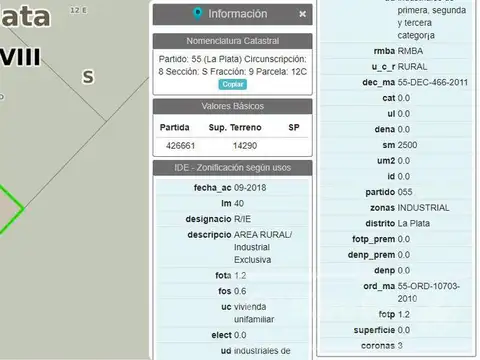Click the partido value 055

[x=405, y=192]
